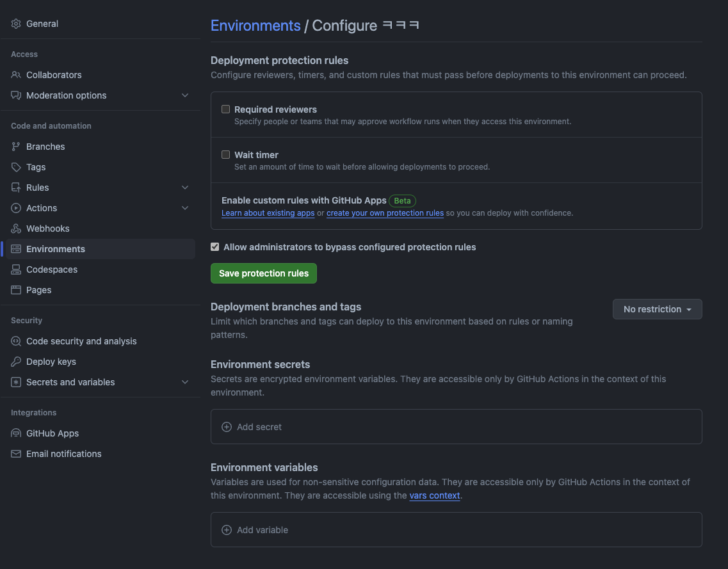Open the No restriction dropdown
The width and height of the screenshot is (728, 569).
(x=657, y=309)
